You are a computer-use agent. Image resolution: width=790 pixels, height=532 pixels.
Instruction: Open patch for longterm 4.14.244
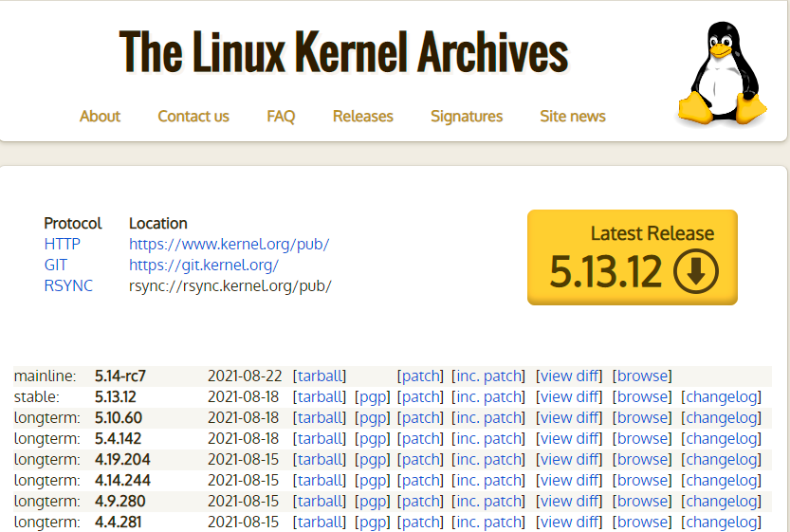(x=420, y=481)
